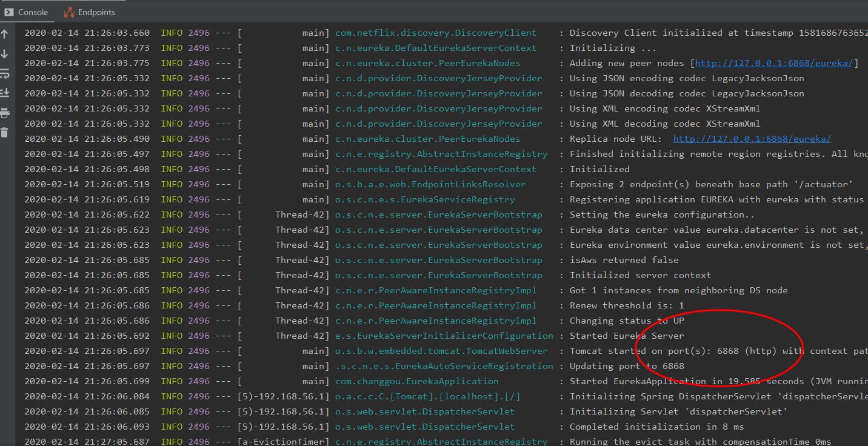This screenshot has height=446, width=868.
Task: Click 'Renew threshold is: 1' message
Action: tap(626, 305)
